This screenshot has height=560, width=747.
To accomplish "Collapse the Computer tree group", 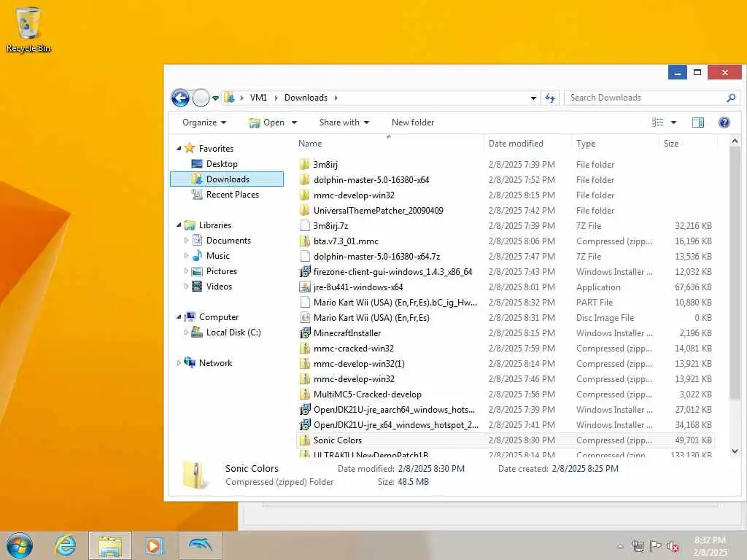I will (179, 317).
